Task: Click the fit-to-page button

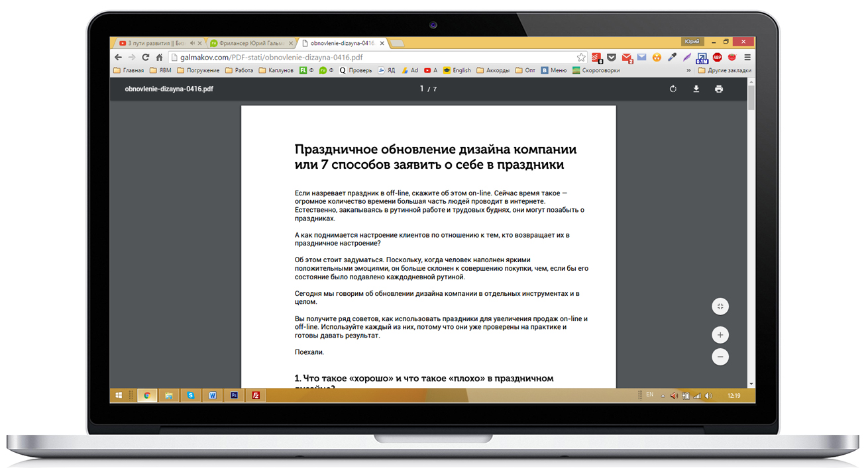Action: [x=720, y=306]
